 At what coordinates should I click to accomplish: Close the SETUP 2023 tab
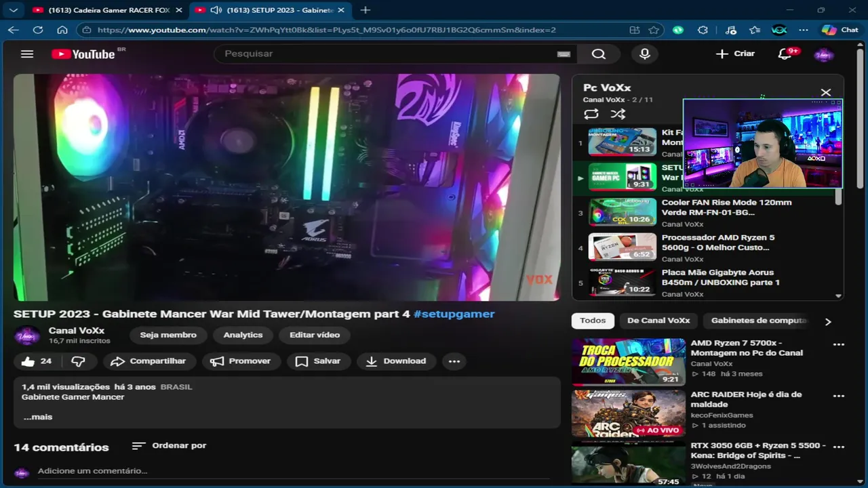[341, 10]
